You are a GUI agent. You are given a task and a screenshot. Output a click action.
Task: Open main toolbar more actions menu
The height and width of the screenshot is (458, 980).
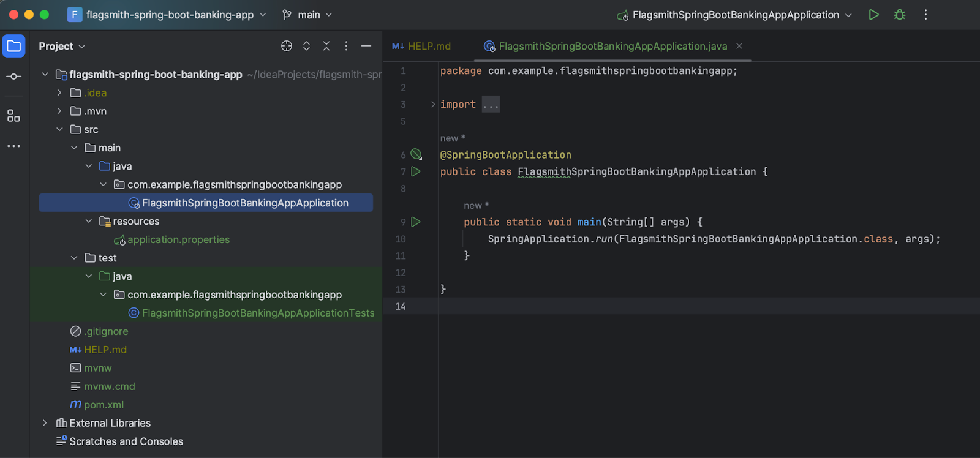coord(925,15)
